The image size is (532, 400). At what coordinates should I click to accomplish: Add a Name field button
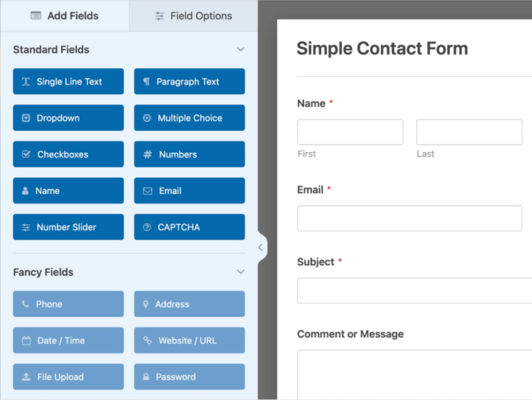(x=68, y=191)
